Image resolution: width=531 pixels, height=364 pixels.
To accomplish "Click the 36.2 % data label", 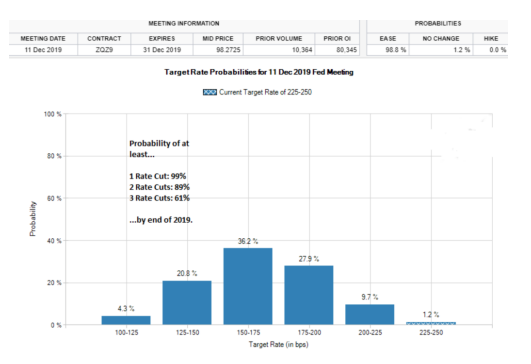I will pyautogui.click(x=248, y=241).
